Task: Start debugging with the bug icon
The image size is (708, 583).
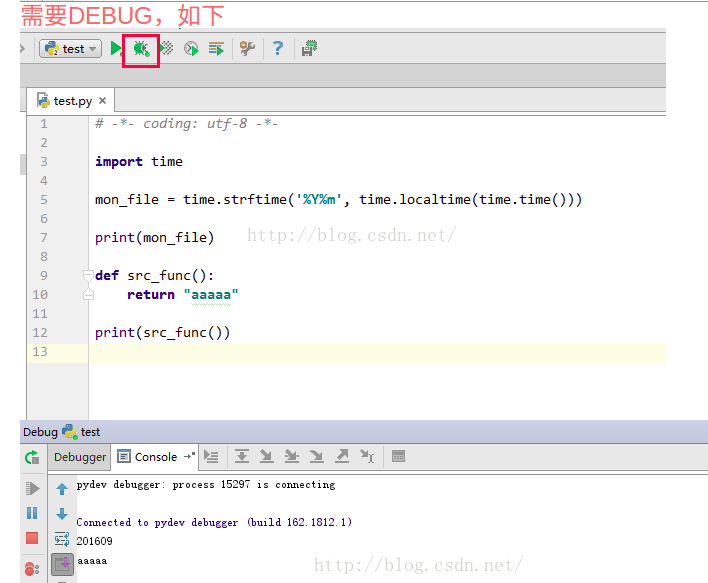Action: tap(141, 49)
